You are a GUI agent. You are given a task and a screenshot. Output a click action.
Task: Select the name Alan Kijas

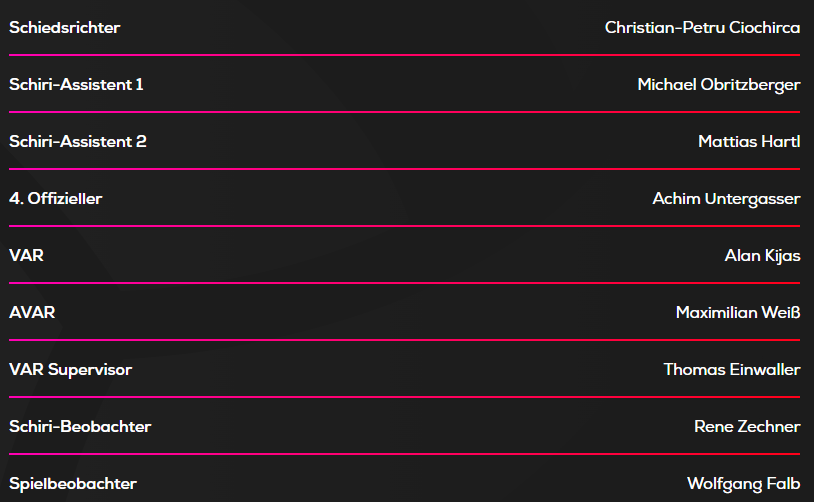[x=762, y=256]
